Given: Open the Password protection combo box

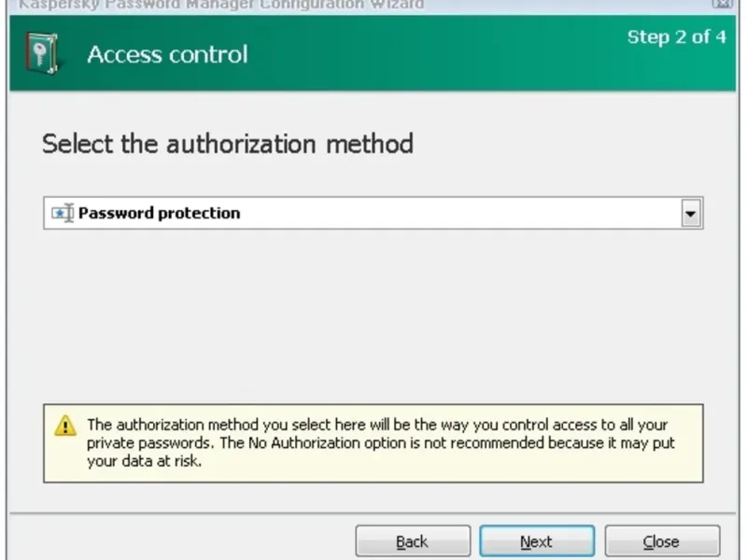Looking at the screenshot, I should coord(372,214).
